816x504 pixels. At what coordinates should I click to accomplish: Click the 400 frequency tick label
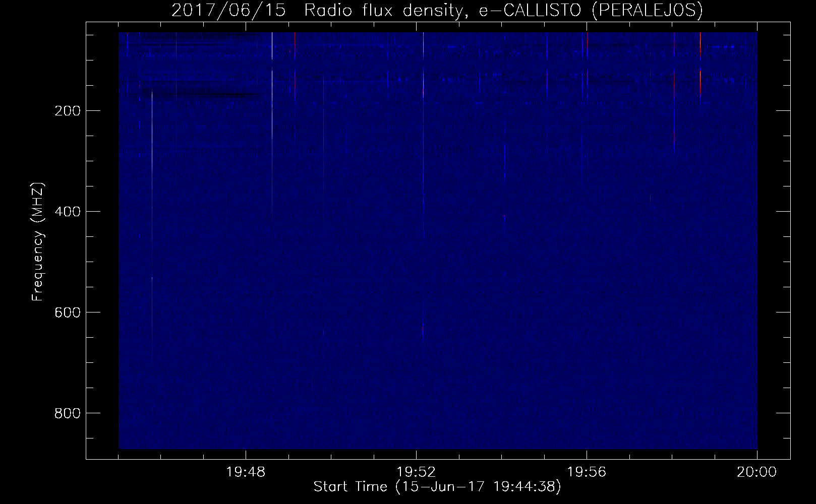(x=67, y=211)
